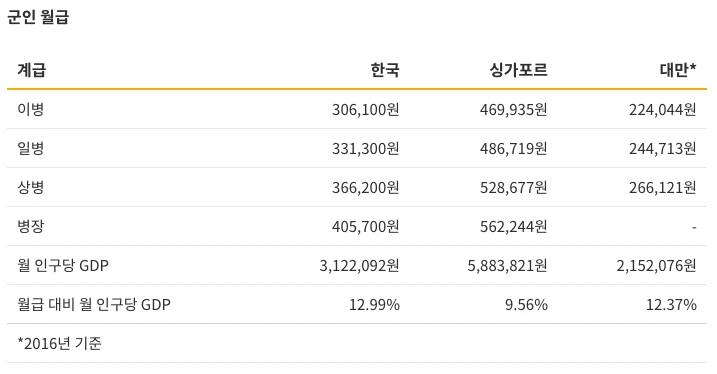
Task: Select the 대만* column header
Action: [678, 70]
